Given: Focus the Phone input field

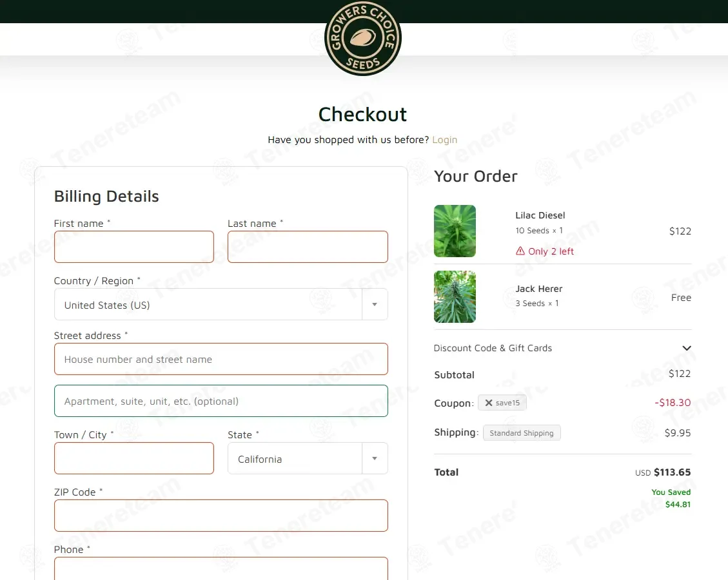Looking at the screenshot, I should [221, 569].
